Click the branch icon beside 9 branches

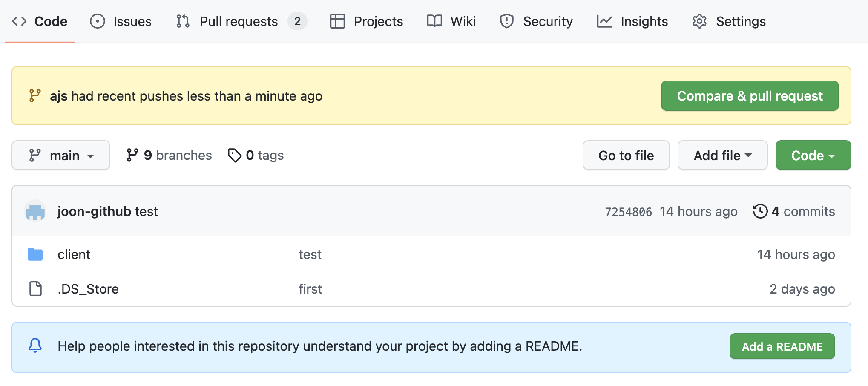click(132, 155)
